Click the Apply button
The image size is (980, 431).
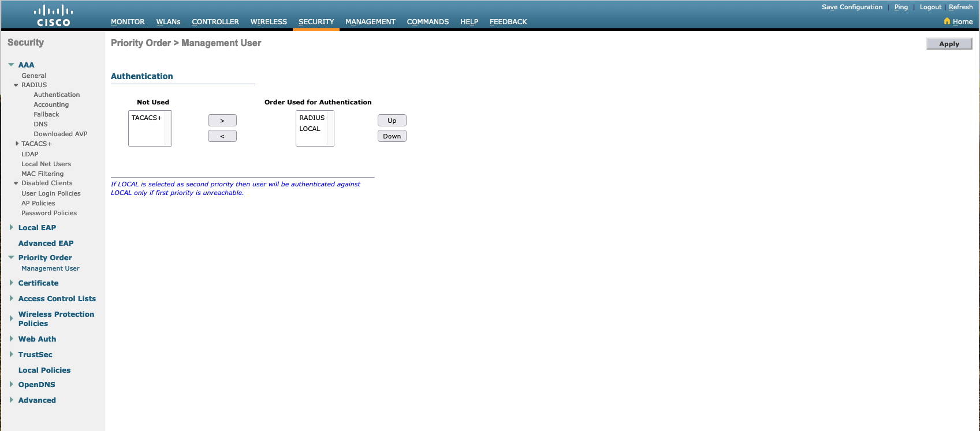(949, 44)
